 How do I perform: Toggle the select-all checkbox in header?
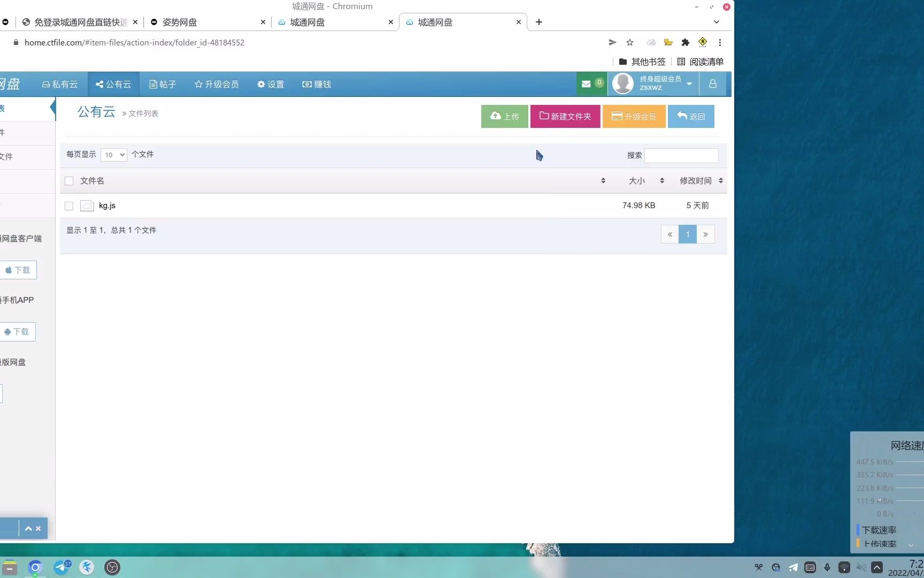pos(69,181)
